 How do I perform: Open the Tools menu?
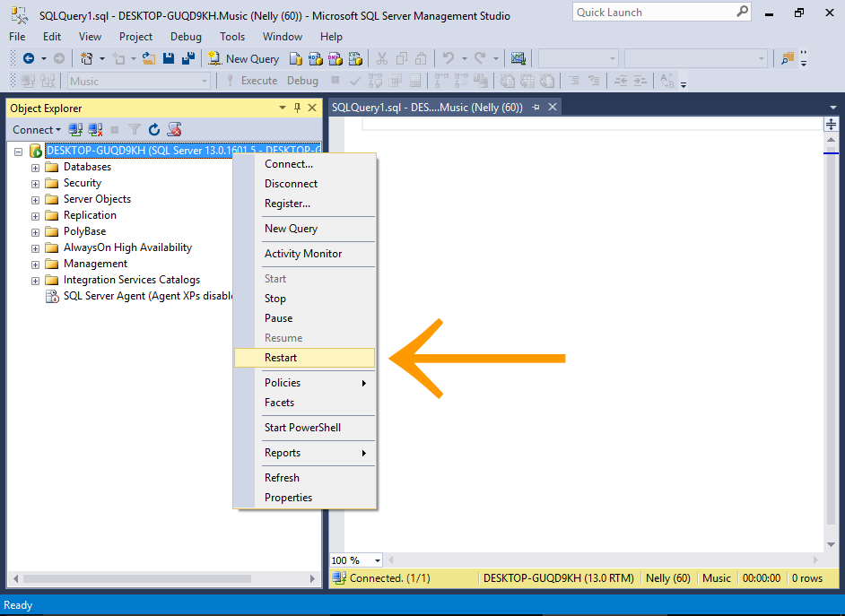(x=231, y=37)
